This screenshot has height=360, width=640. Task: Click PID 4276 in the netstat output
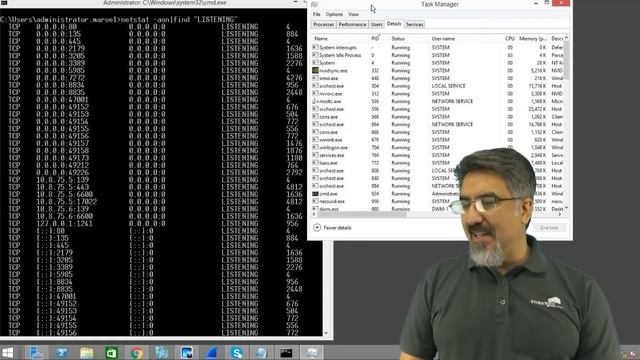click(294, 78)
